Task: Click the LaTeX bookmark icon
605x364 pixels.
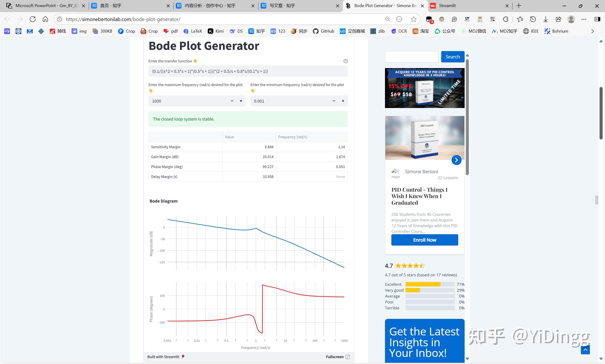Action: [186, 31]
